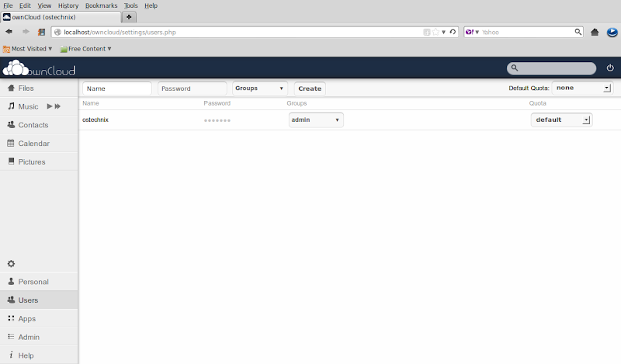Click the browser Forward arrow
This screenshot has height=364, width=621.
(26, 32)
